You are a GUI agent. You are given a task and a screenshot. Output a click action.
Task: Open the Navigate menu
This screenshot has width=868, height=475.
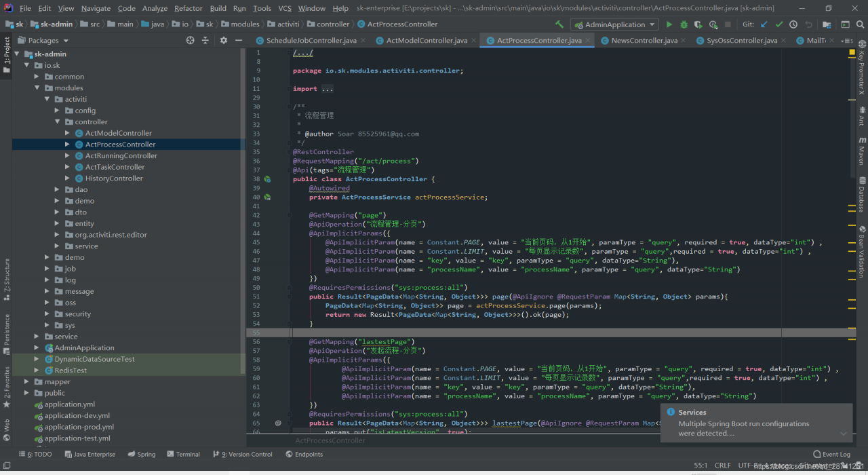96,8
